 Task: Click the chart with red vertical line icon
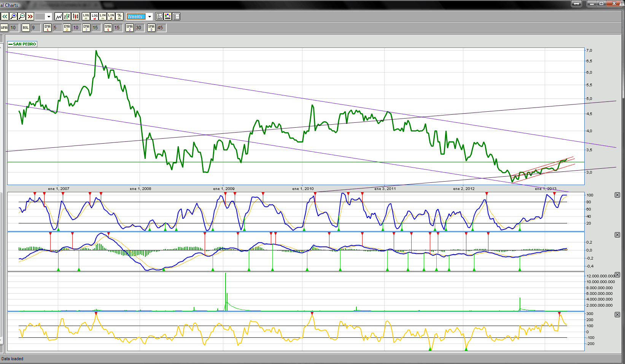pos(159,16)
